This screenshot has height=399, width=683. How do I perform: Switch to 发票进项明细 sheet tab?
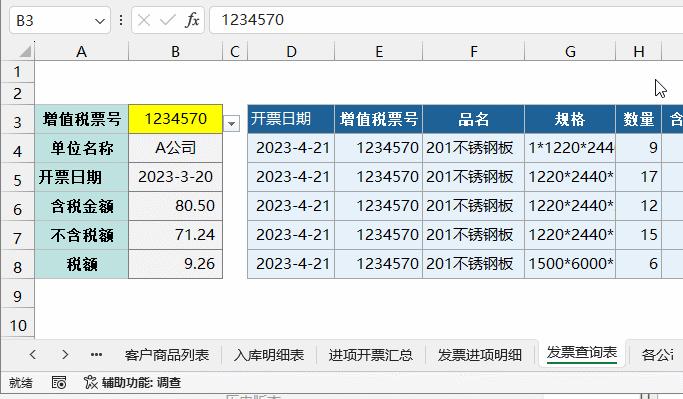pos(480,355)
